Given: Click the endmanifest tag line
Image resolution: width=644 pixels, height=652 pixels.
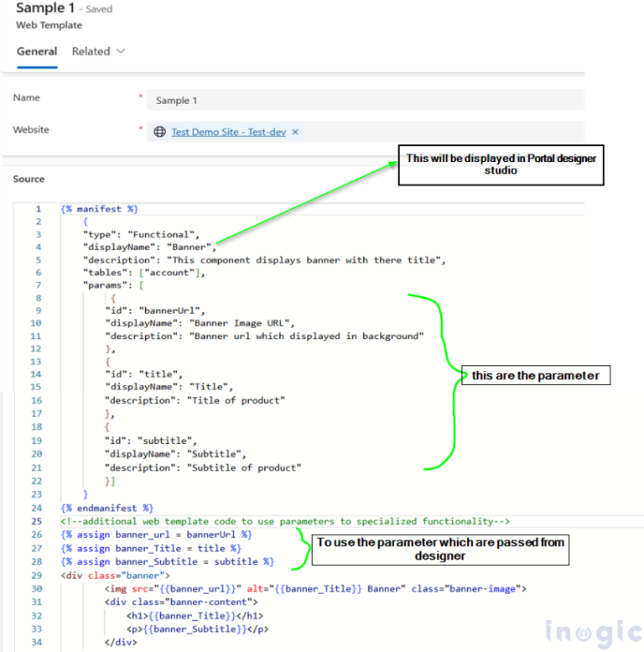Looking at the screenshot, I should (106, 509).
